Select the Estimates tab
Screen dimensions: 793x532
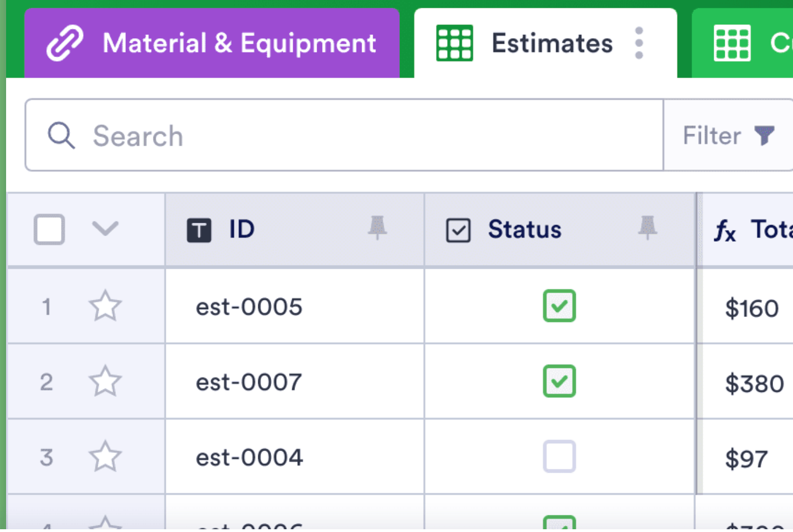(545, 43)
